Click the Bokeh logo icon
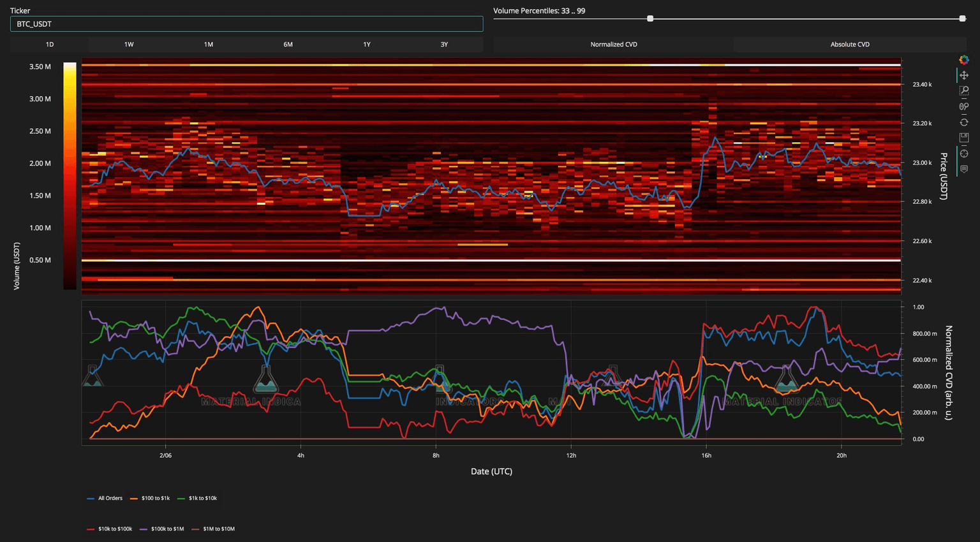Screen dimensions: 980x542 tap(963, 60)
